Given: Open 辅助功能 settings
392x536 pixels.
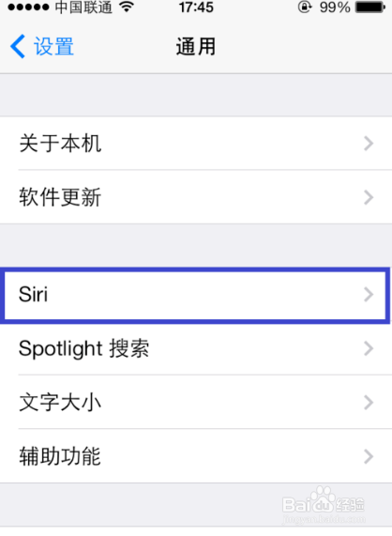Looking at the screenshot, I should click(196, 456).
